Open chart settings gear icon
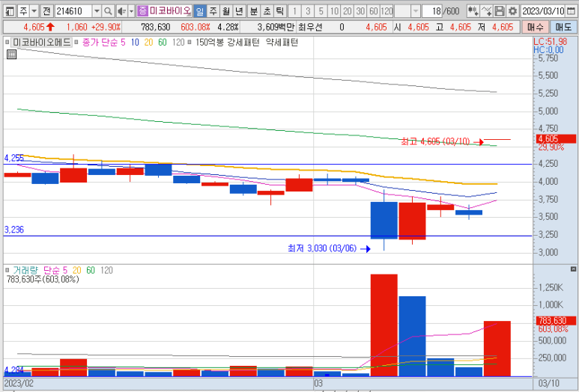Viewport: 579px width, 392px height. [x=512, y=11]
